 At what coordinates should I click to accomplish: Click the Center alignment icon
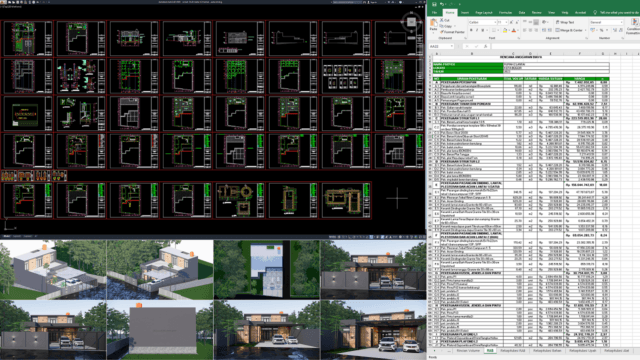[530, 30]
